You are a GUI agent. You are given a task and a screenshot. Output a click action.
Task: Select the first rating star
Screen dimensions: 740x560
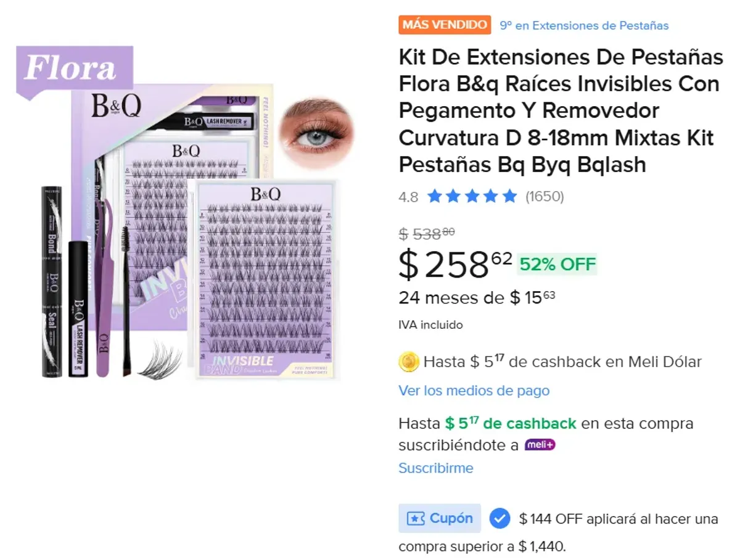pyautogui.click(x=435, y=196)
